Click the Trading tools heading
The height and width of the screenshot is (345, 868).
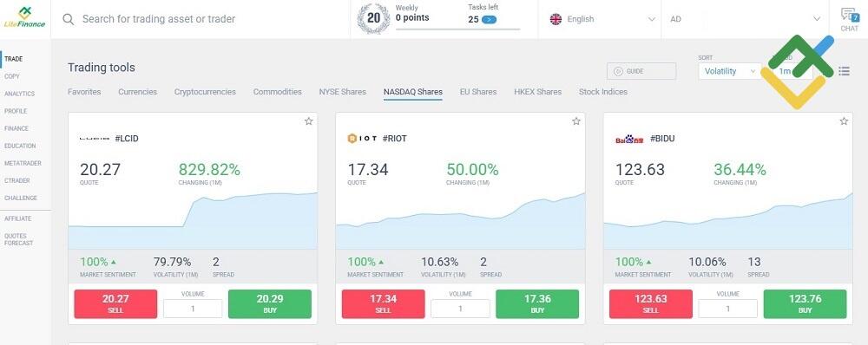[102, 68]
